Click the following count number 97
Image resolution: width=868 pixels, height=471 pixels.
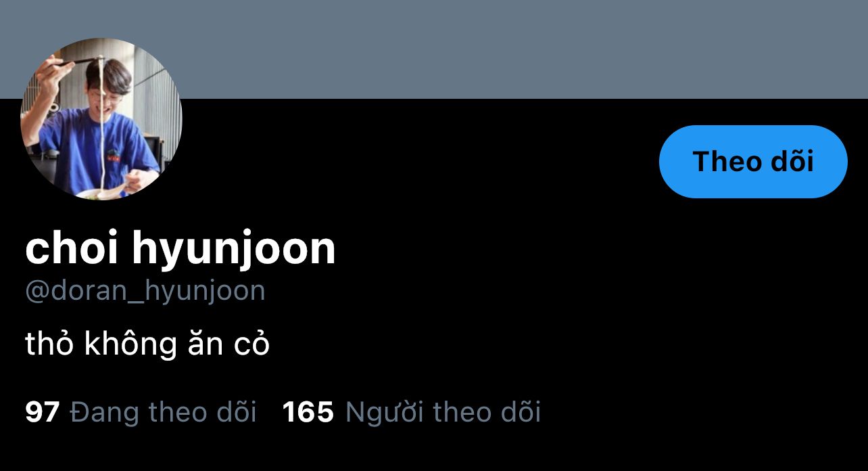[x=43, y=412]
